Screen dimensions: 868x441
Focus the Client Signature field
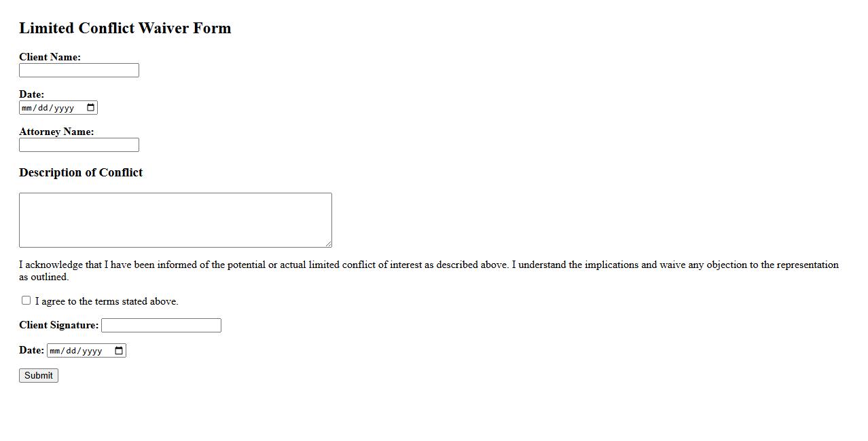point(161,326)
